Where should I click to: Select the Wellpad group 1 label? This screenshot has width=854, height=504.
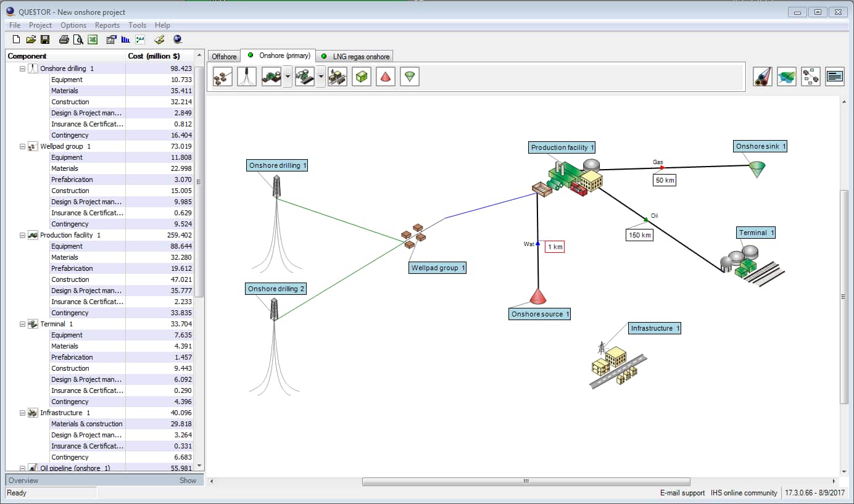[437, 268]
